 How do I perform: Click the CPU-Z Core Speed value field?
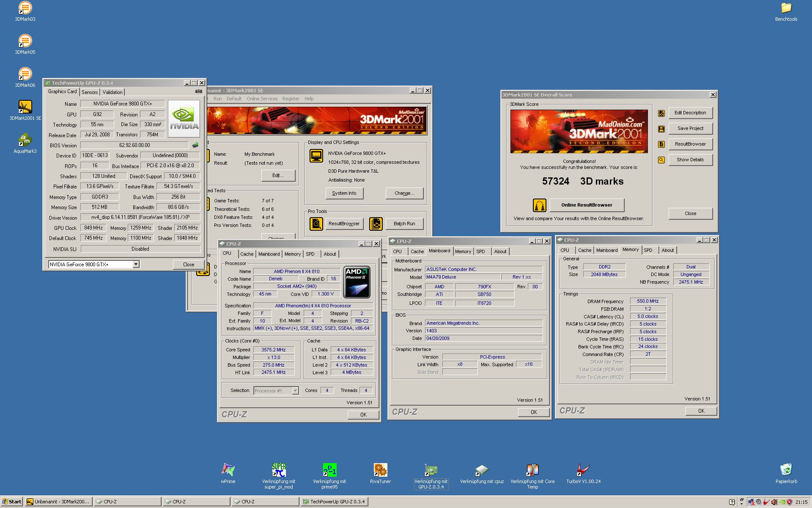273,350
